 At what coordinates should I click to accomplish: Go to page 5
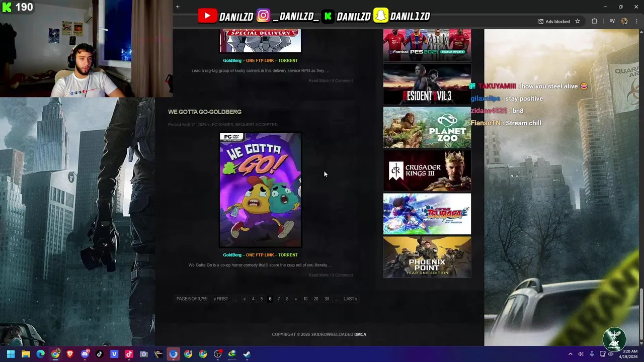(x=262, y=299)
